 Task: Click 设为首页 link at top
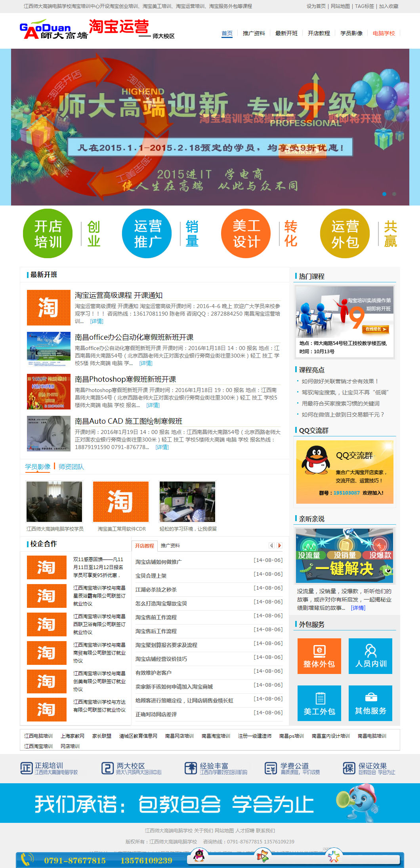pos(316,6)
